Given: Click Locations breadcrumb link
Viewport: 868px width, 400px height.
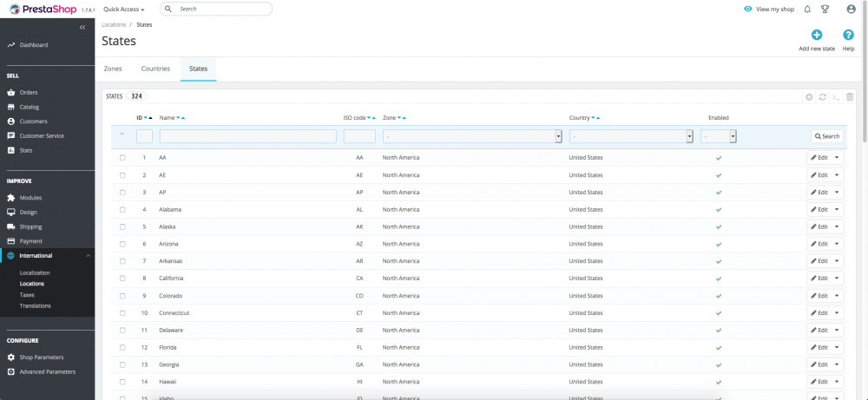Looking at the screenshot, I should tap(114, 25).
